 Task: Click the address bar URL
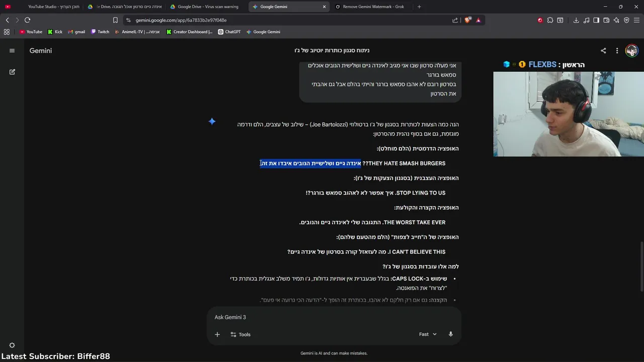pyautogui.click(x=181, y=20)
